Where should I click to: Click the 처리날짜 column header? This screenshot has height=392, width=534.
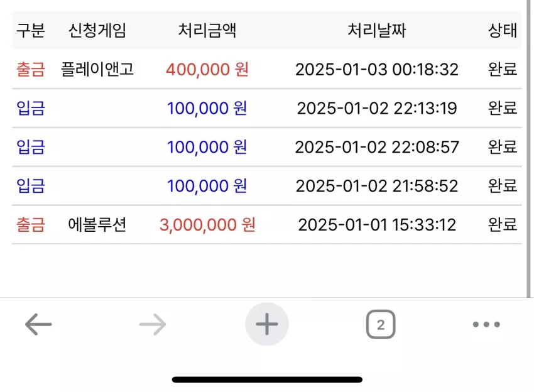[x=377, y=30]
